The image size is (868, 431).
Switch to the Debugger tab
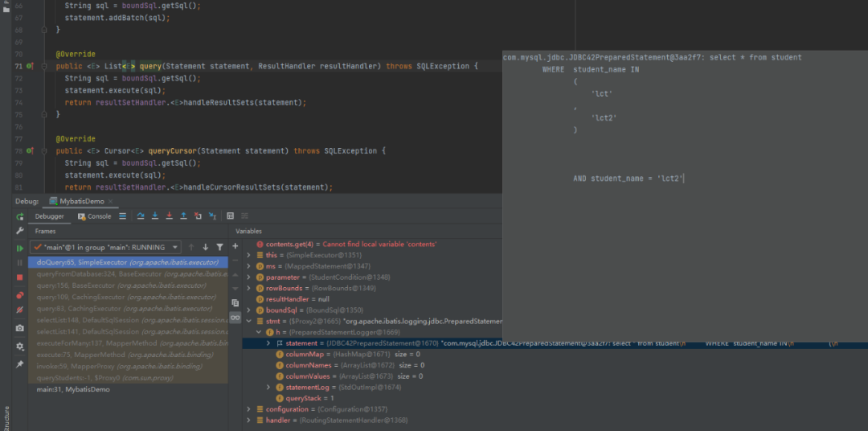coord(49,216)
